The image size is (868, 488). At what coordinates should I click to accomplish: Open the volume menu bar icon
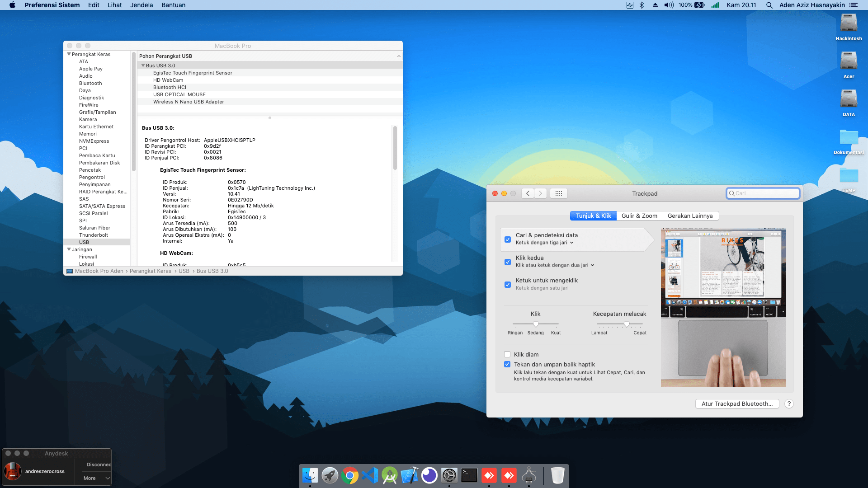click(x=669, y=5)
